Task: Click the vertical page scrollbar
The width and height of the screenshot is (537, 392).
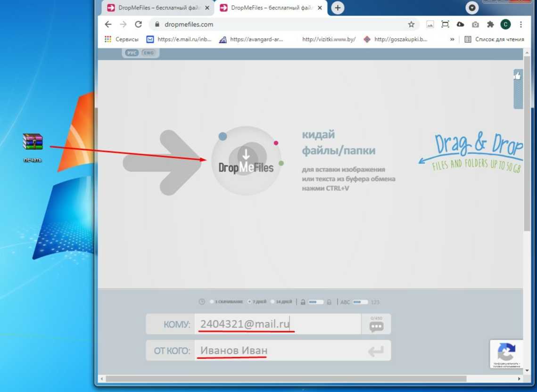Action: pyautogui.click(x=527, y=144)
